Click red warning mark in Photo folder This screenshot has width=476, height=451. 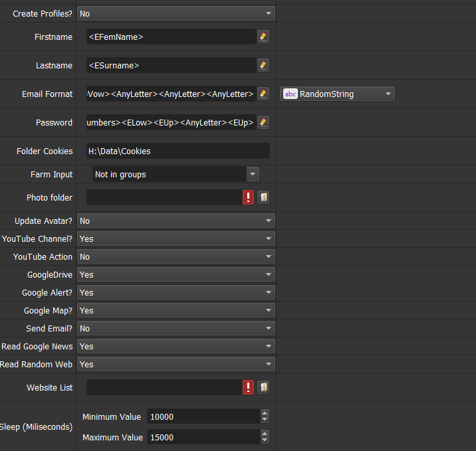pyautogui.click(x=249, y=197)
